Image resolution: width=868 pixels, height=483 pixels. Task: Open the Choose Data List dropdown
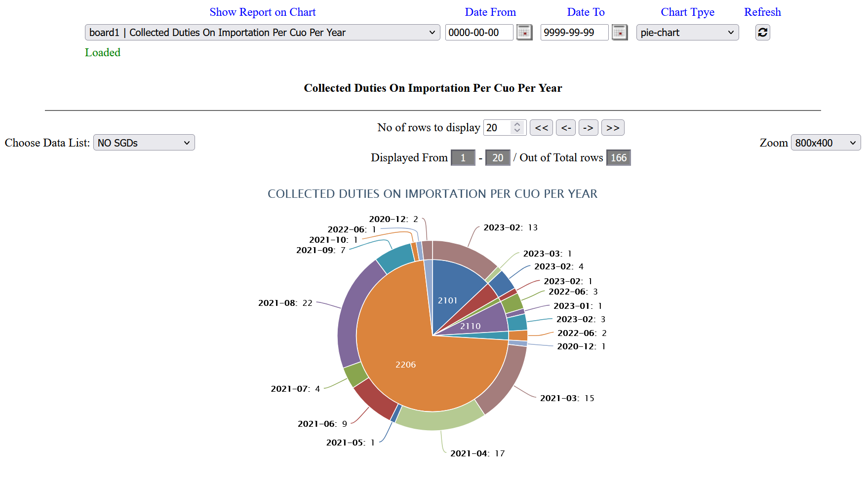[144, 143]
